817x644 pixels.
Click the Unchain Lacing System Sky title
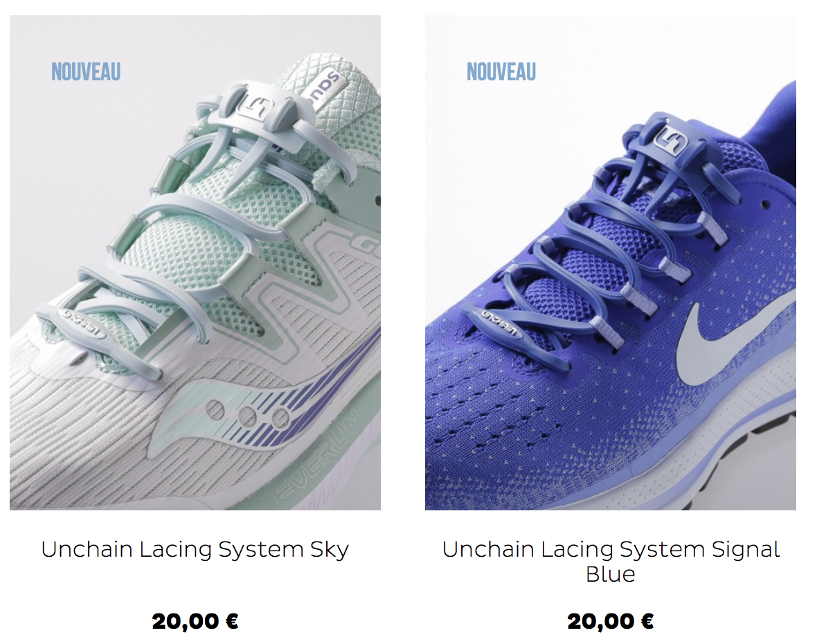[195, 550]
